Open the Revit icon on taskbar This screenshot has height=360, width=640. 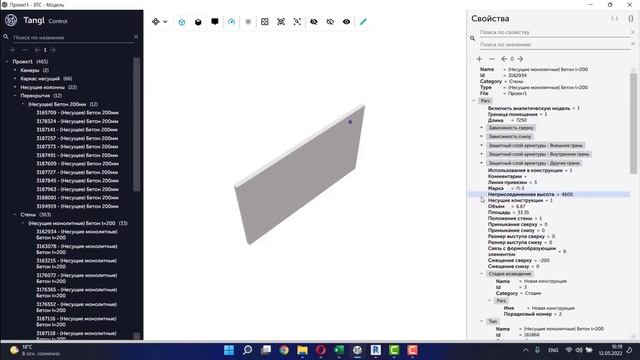tap(376, 350)
